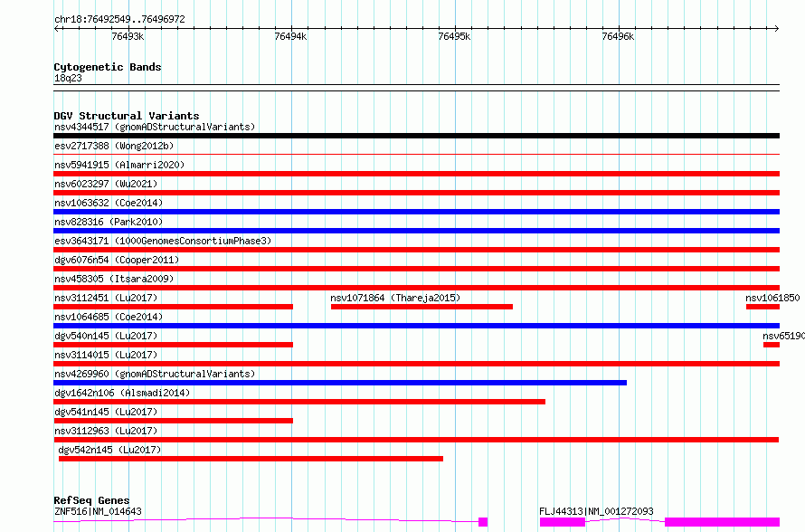Open the nsv458305 (Itsara2009) variant
Image resolution: width=805 pixels, height=532 pixels.
[x=416, y=288]
